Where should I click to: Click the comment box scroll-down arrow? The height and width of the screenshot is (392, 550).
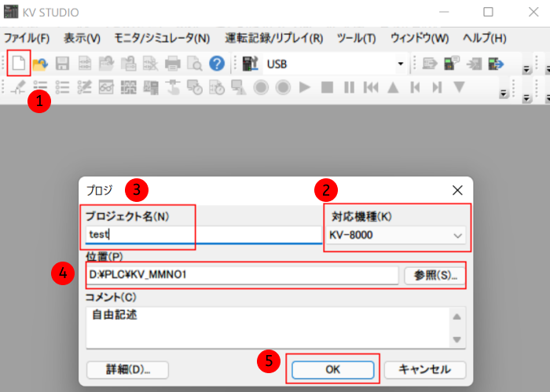tap(456, 339)
